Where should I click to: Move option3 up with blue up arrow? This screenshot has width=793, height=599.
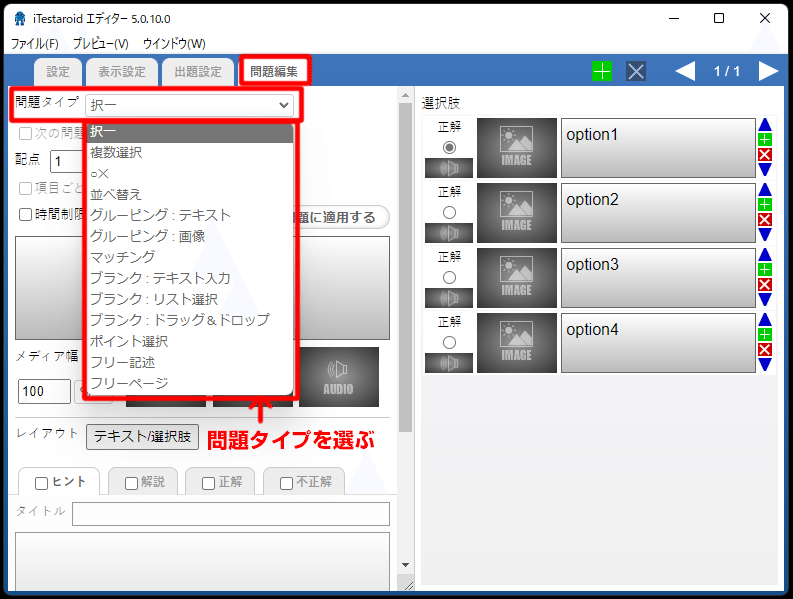(765, 254)
